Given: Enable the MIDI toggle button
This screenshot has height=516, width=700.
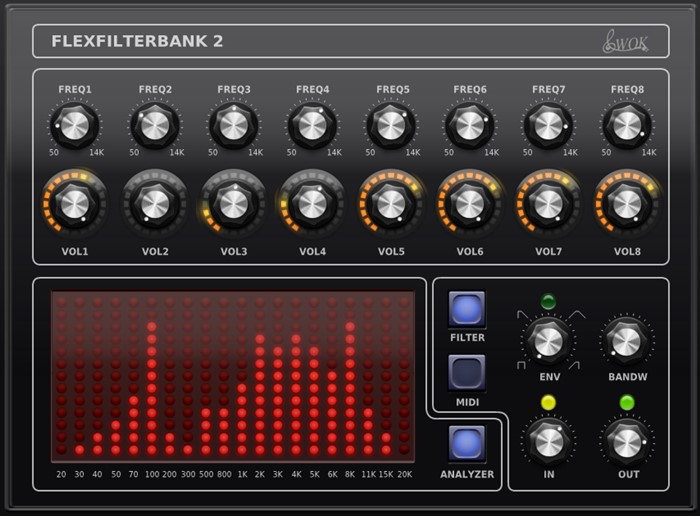Looking at the screenshot, I should 467,373.
